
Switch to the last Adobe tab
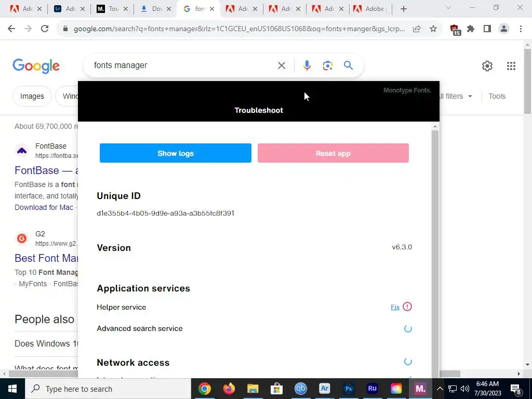tap(370, 9)
